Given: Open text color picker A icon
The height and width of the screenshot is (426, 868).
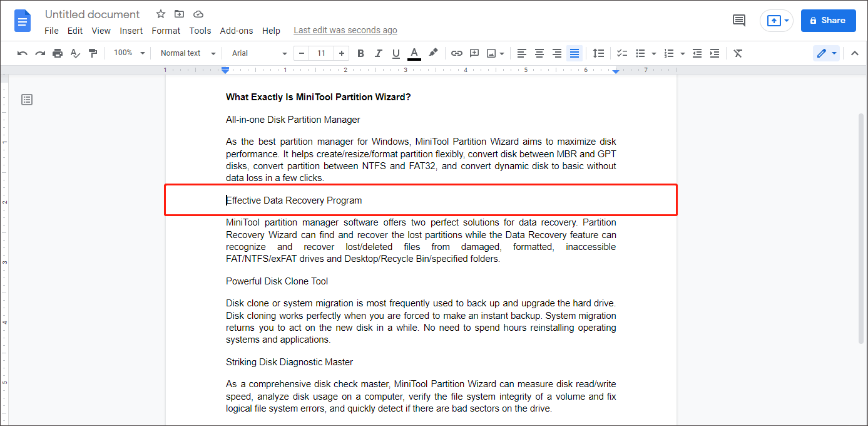Looking at the screenshot, I should [414, 53].
